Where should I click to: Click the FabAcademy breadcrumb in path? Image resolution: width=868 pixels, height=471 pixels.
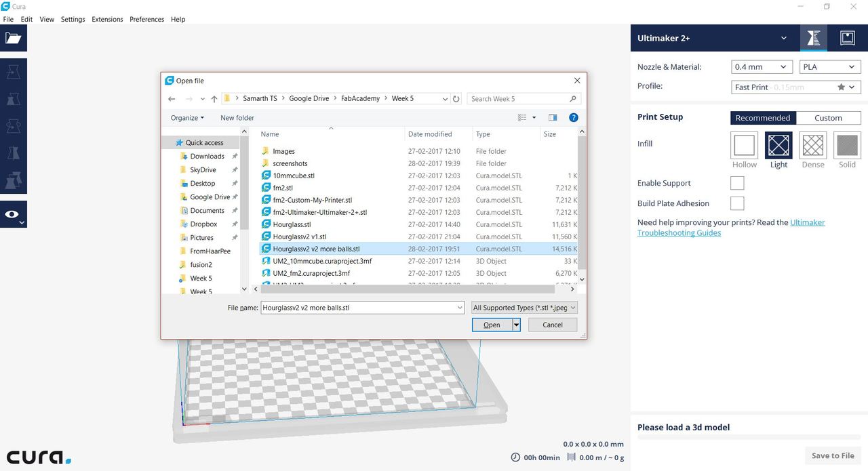click(x=360, y=99)
